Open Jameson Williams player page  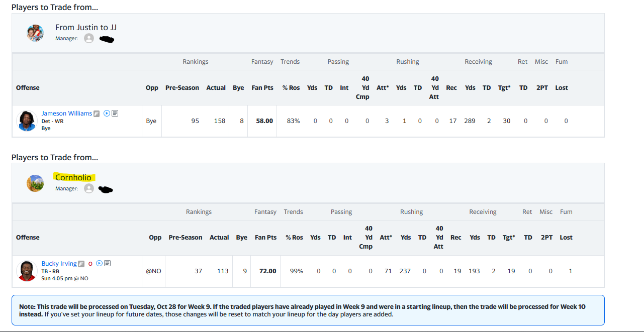(x=66, y=114)
